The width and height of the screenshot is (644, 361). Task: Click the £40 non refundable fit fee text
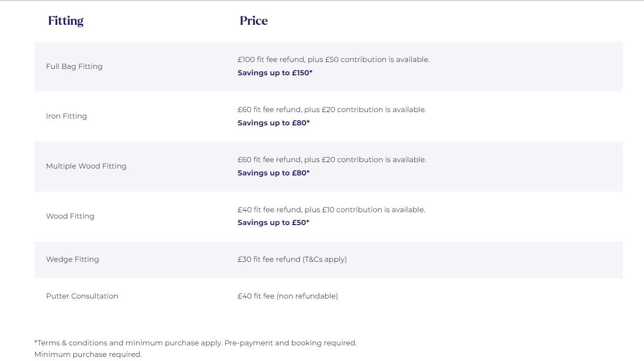pyautogui.click(x=287, y=296)
